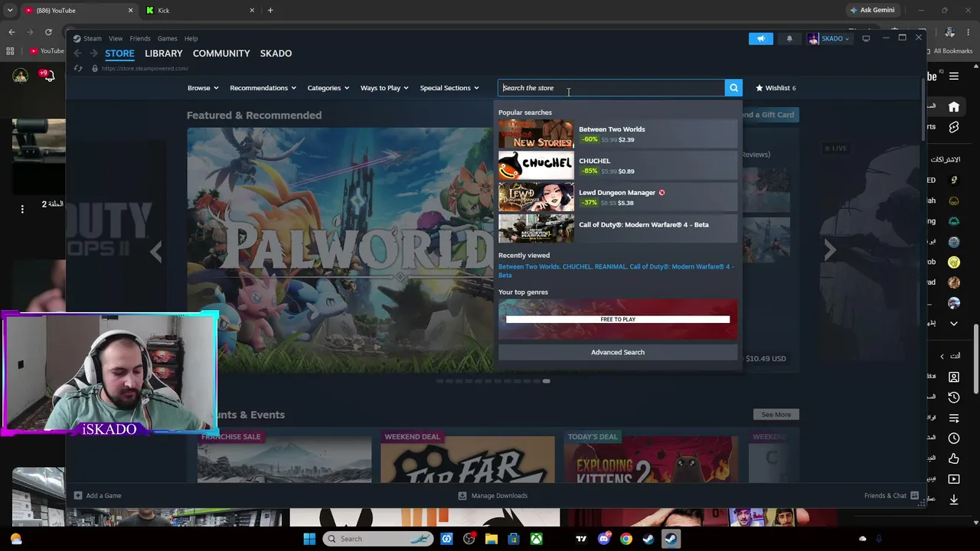
Task: Open a new Chrome tab
Action: click(x=270, y=11)
